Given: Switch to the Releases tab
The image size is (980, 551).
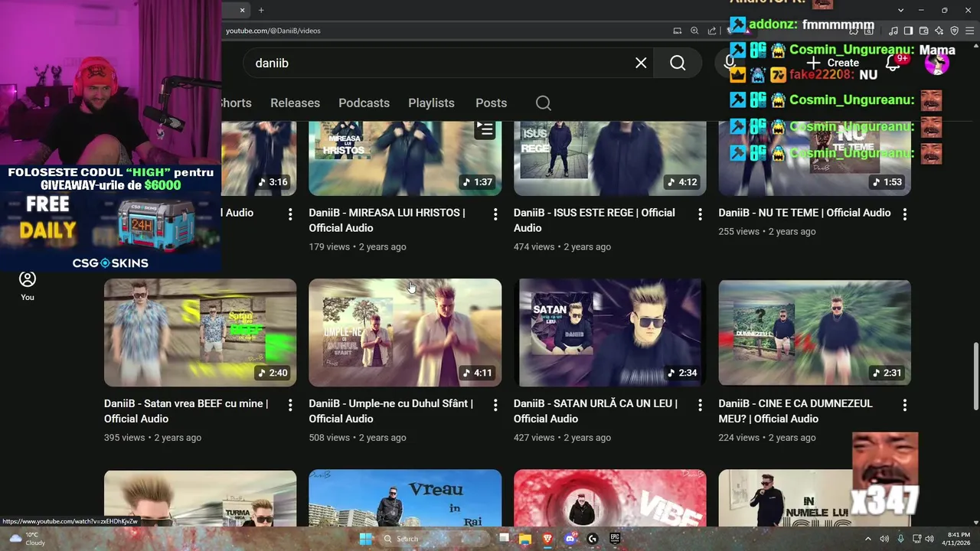Looking at the screenshot, I should coord(295,103).
